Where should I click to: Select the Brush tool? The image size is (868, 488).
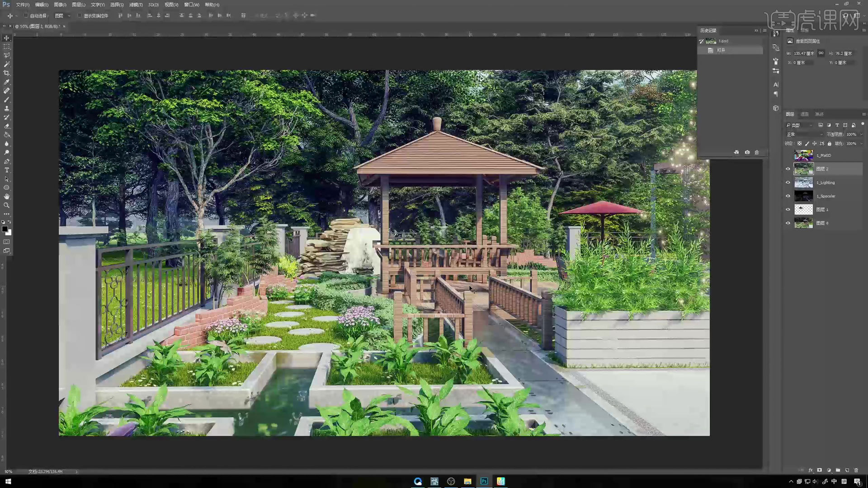tap(6, 99)
